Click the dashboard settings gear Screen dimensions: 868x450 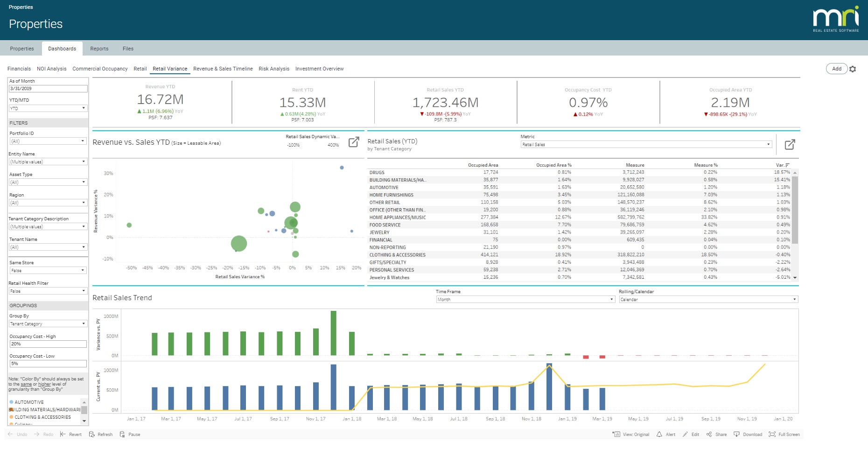pos(853,69)
